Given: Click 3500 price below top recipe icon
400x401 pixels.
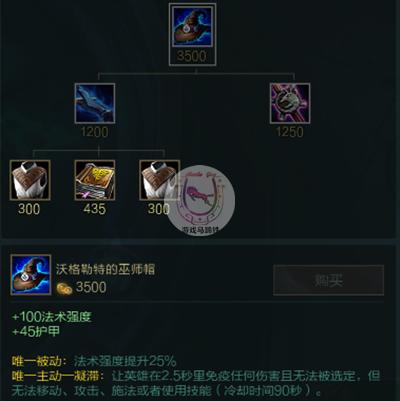Looking at the screenshot, I should tap(192, 56).
